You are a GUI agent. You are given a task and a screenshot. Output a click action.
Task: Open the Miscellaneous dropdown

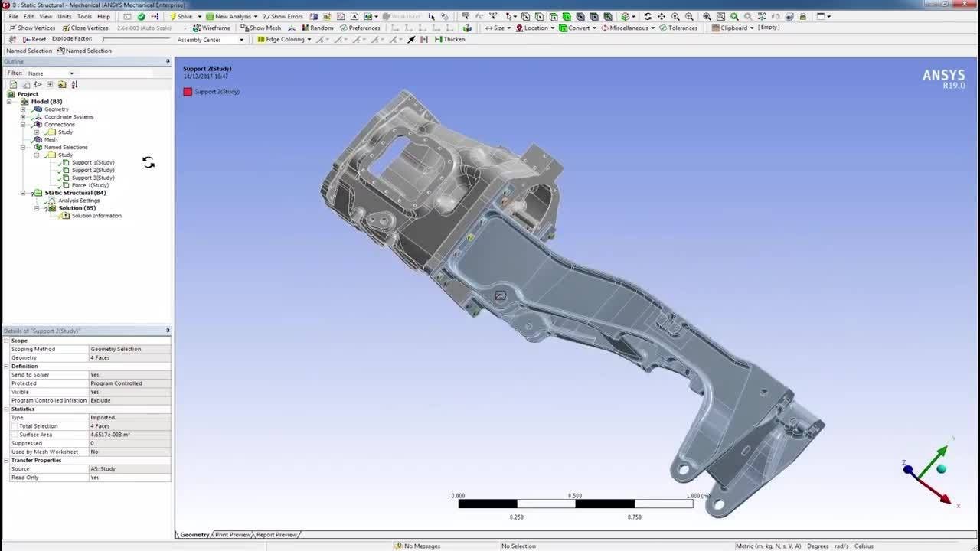coord(628,28)
